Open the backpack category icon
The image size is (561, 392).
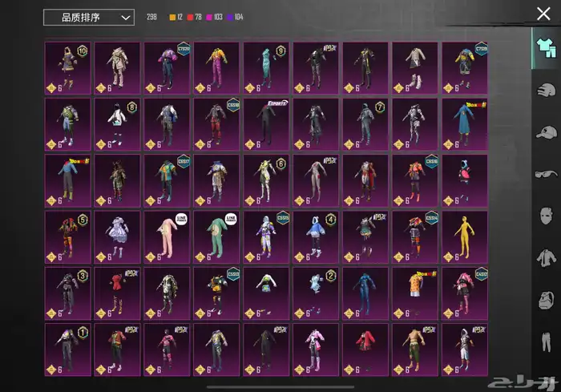point(545,300)
